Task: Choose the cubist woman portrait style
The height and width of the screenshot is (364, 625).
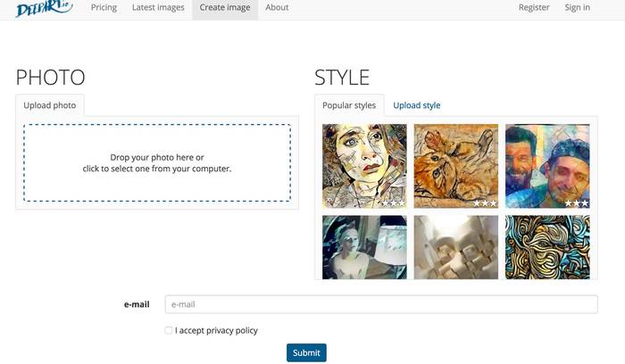Action: click(x=364, y=166)
